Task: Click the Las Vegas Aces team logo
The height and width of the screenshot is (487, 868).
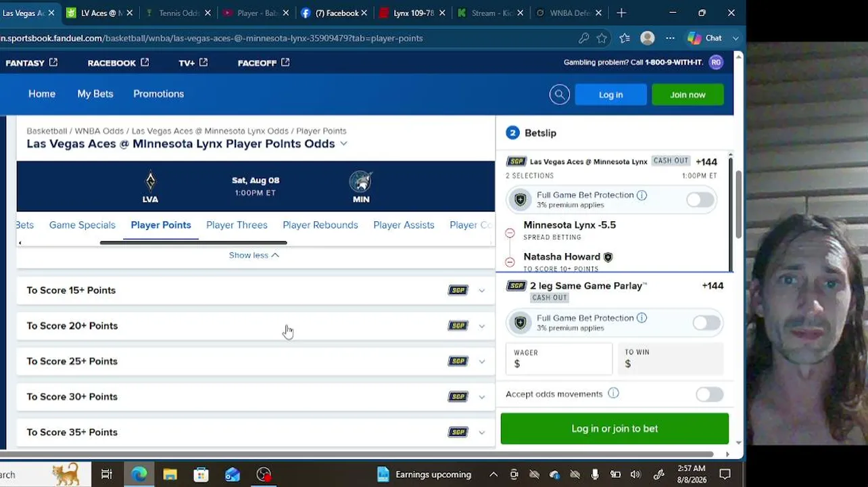Action: point(150,181)
